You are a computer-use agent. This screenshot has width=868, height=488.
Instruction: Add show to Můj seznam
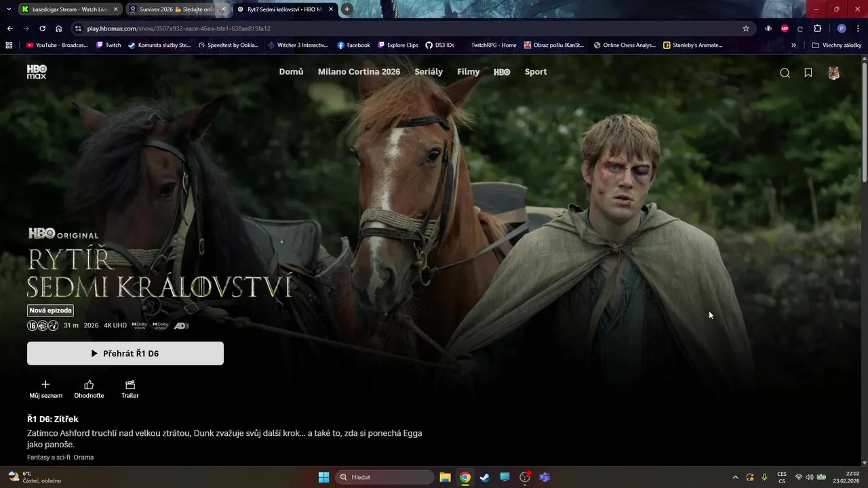pos(45,389)
